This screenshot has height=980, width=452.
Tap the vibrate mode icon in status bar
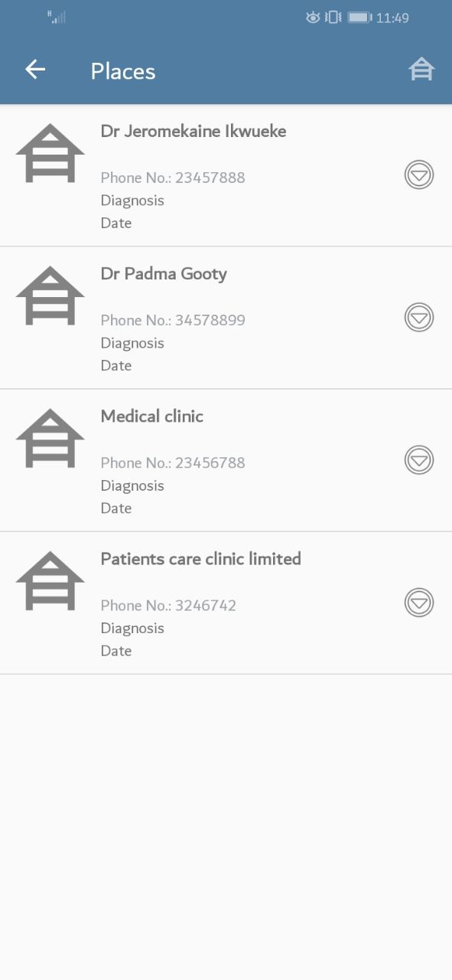coord(333,18)
